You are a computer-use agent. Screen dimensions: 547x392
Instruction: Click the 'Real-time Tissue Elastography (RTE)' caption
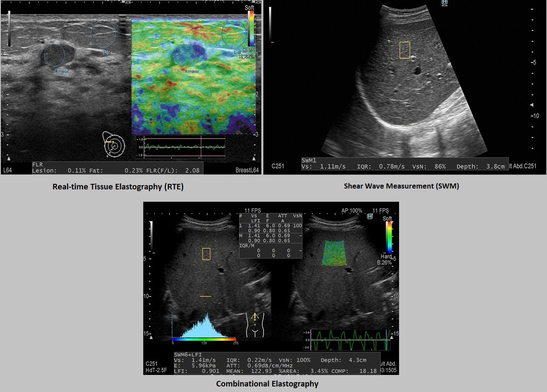(x=118, y=186)
